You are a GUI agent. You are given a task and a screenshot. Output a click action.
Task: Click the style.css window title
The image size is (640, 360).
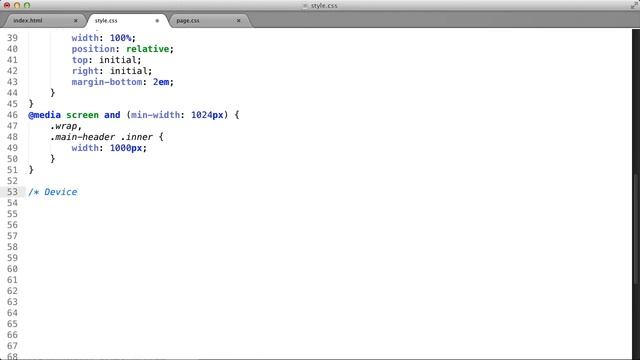324,5
